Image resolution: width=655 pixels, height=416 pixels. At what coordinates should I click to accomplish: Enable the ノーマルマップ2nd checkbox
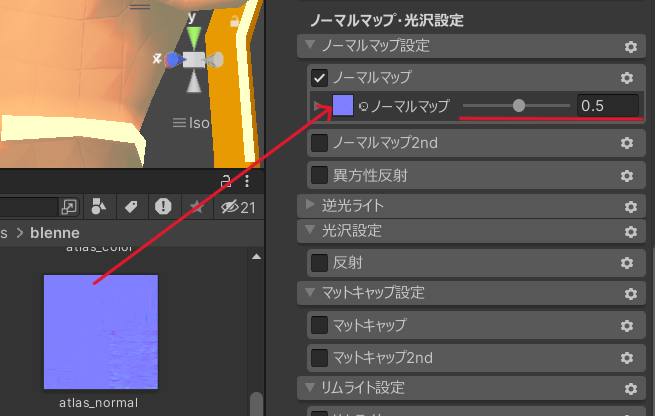pyautogui.click(x=320, y=143)
